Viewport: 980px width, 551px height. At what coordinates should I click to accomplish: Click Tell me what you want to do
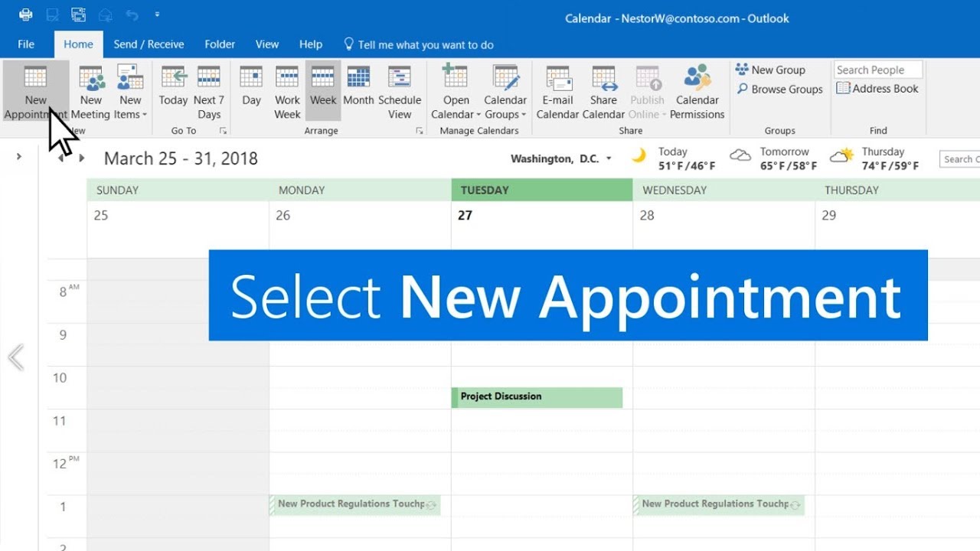[x=419, y=44]
